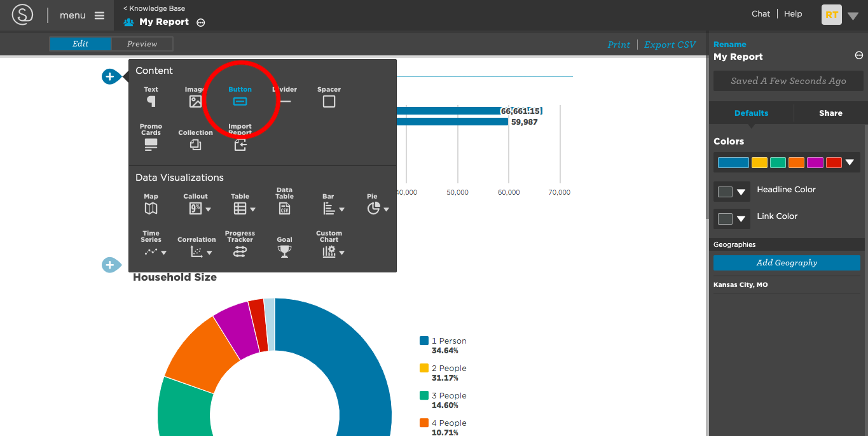Click the Add Geography button
The image size is (868, 436).
787,263
